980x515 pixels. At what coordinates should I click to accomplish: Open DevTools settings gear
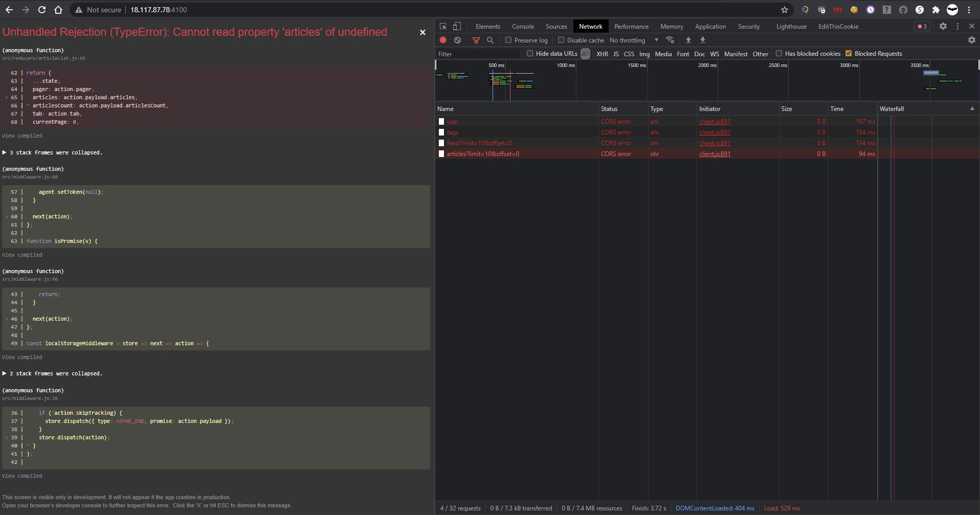[943, 26]
